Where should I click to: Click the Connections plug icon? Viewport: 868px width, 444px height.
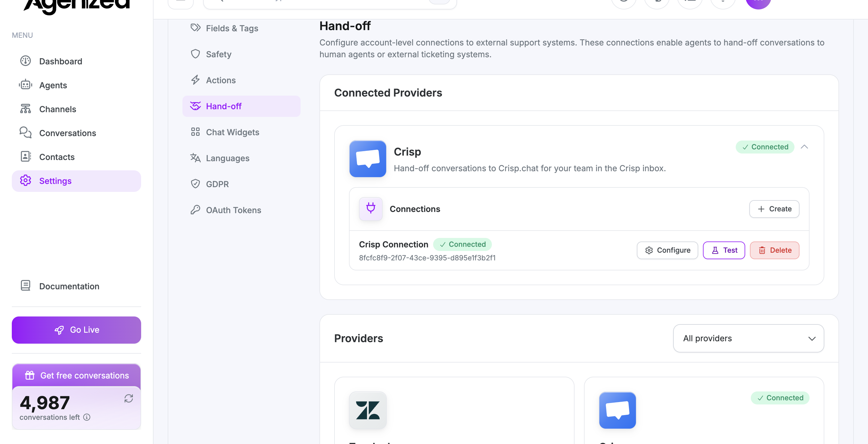coord(371,208)
